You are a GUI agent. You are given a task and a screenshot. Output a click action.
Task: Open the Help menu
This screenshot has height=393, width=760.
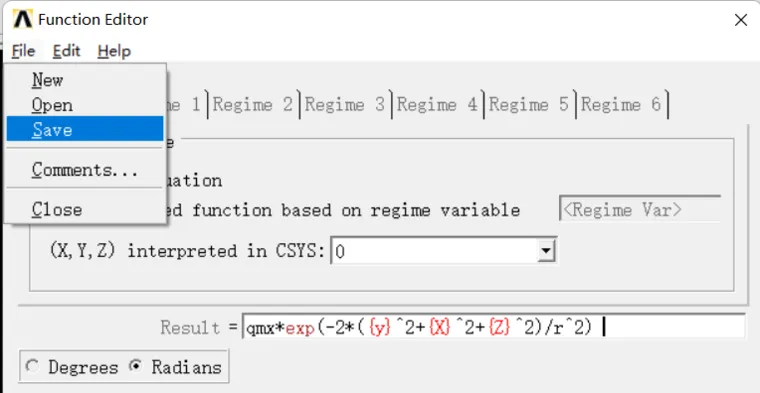click(x=114, y=51)
